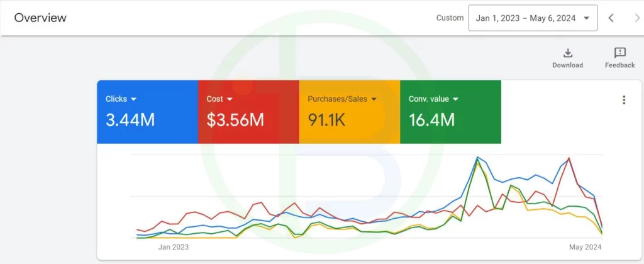Open the Clicks metric dropdown
This screenshot has width=644, height=264.
click(x=133, y=99)
